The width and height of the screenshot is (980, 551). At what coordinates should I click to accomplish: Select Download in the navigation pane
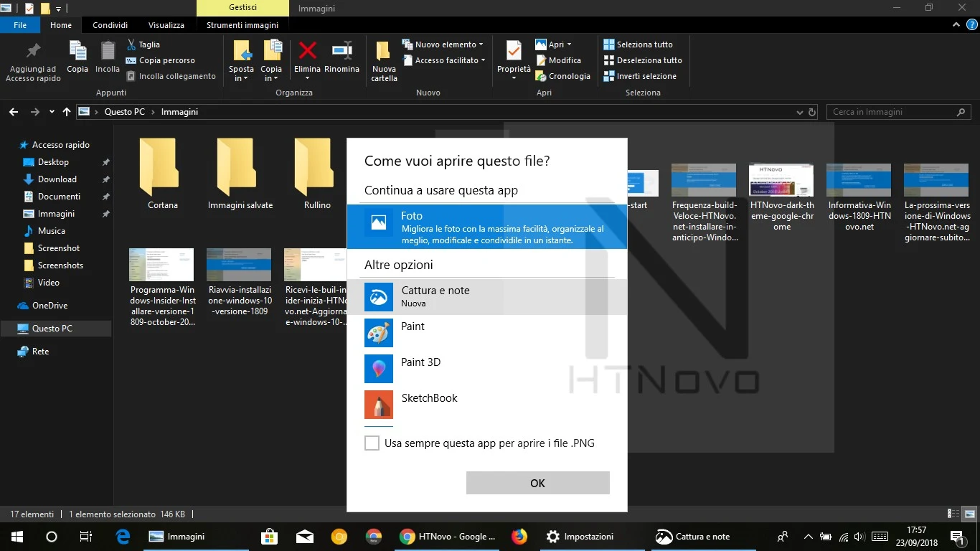coord(57,179)
